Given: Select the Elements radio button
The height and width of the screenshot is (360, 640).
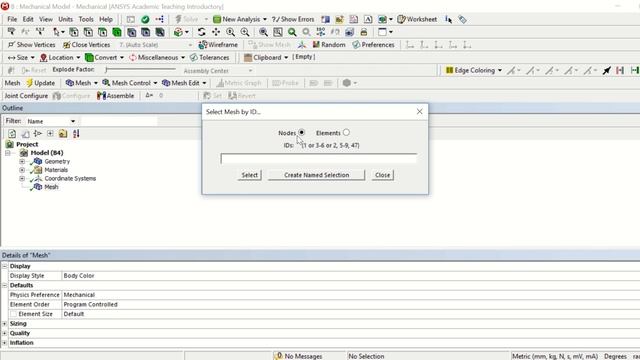Looking at the screenshot, I should [x=346, y=132].
